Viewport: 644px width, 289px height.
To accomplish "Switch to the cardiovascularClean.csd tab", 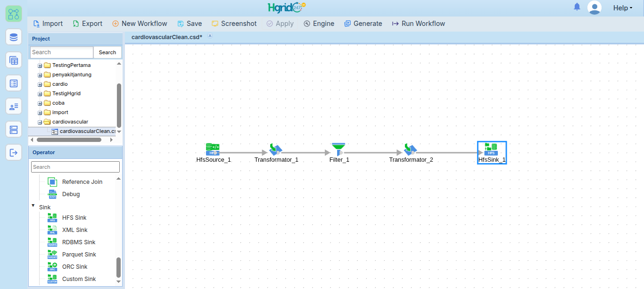I will point(167,37).
